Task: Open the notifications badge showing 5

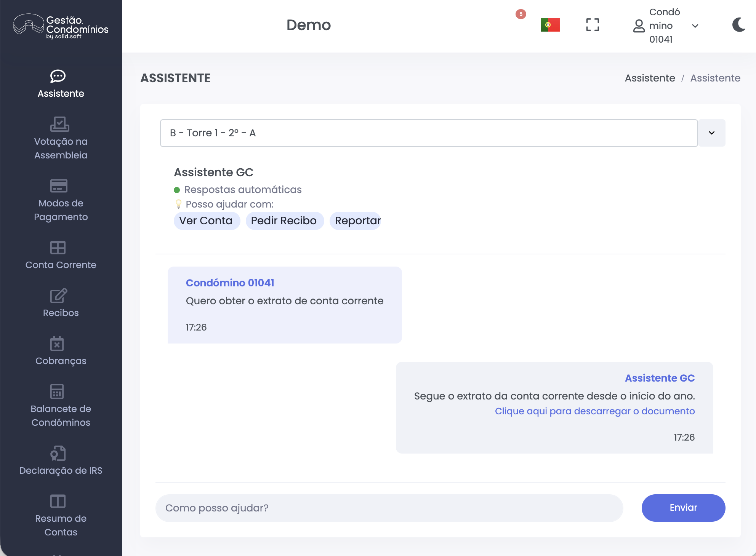Action: pyautogui.click(x=521, y=14)
